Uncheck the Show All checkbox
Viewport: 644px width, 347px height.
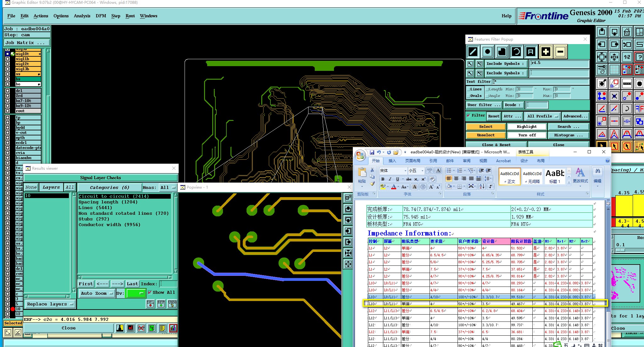tap(150, 292)
